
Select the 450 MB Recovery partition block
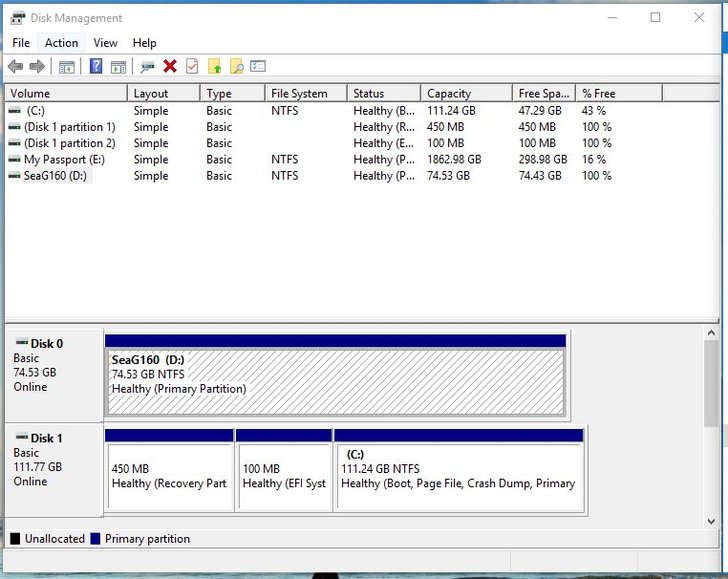(x=169, y=470)
